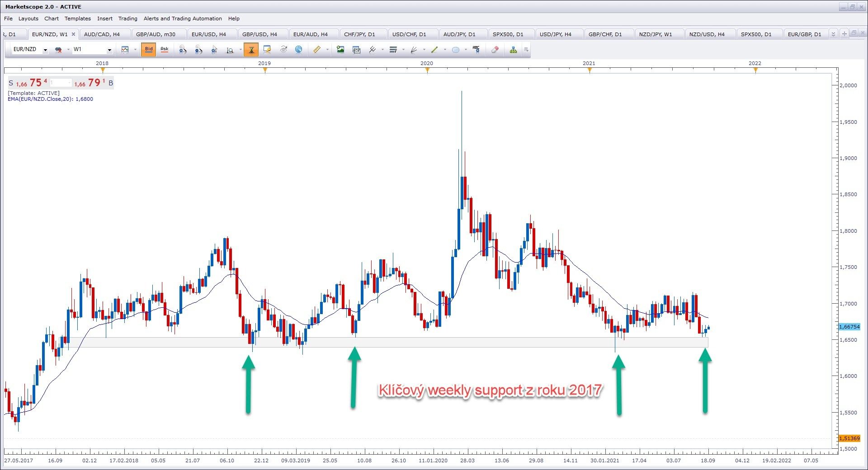Toggle the Bid price button
Screen dimensions: 868x470
(149, 49)
